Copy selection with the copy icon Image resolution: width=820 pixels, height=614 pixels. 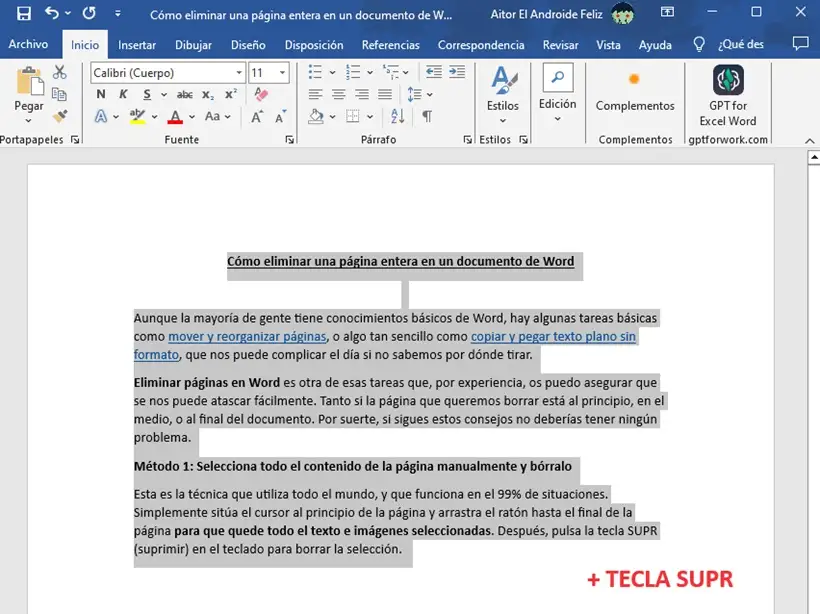tap(59, 94)
